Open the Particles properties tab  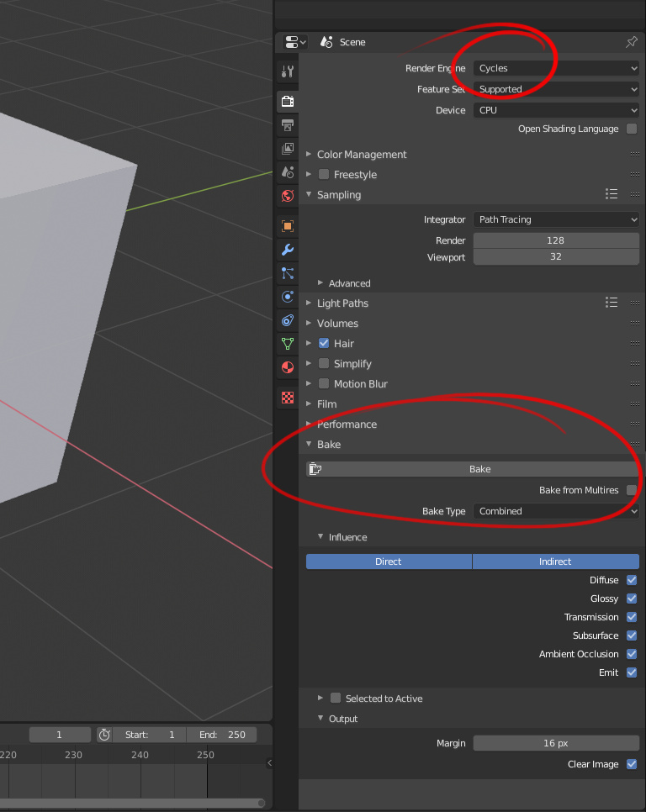point(288,273)
